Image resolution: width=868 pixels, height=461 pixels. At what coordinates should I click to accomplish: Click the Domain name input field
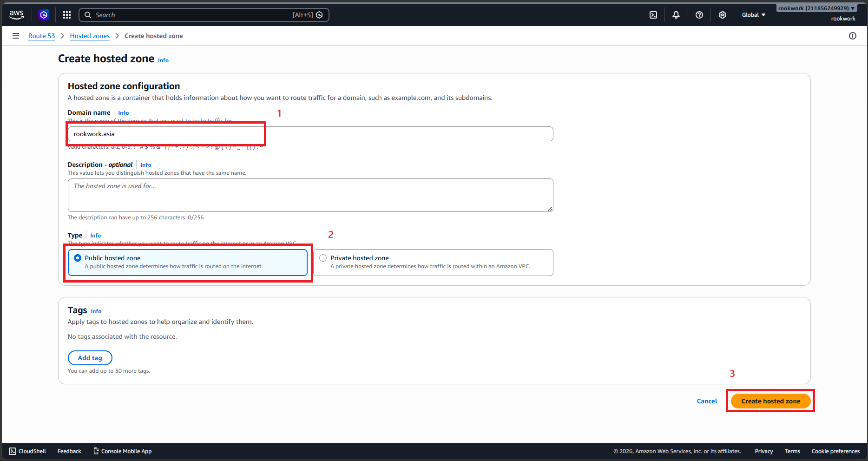310,134
